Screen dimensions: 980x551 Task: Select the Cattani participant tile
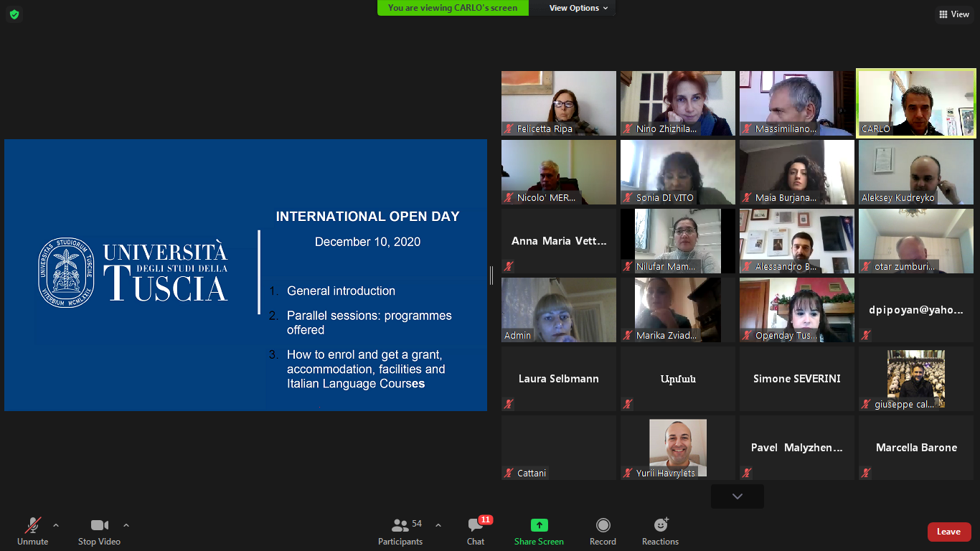[x=559, y=448]
